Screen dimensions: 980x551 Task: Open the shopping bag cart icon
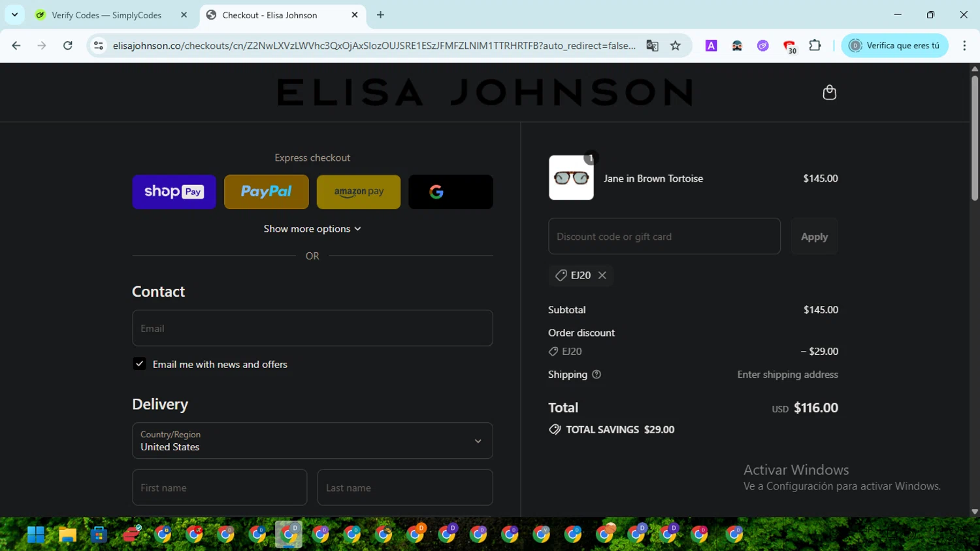pyautogui.click(x=829, y=92)
